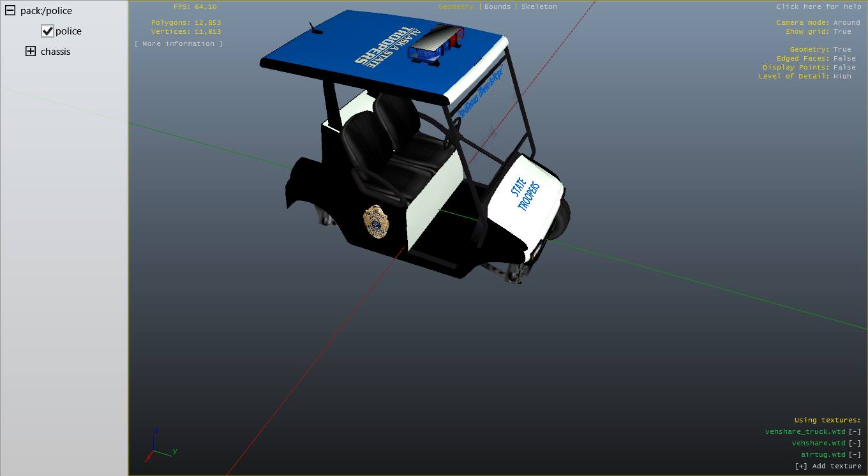Expand the chassis tree node

[30, 52]
